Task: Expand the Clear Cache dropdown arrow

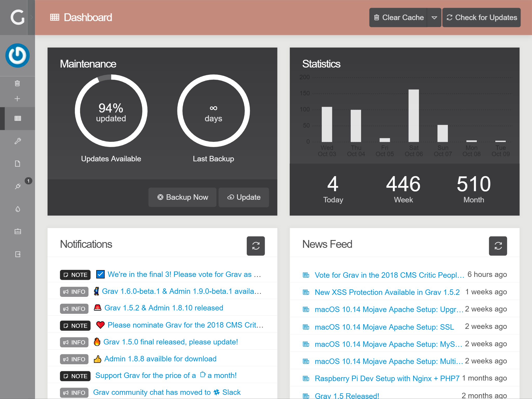Action: [434, 18]
